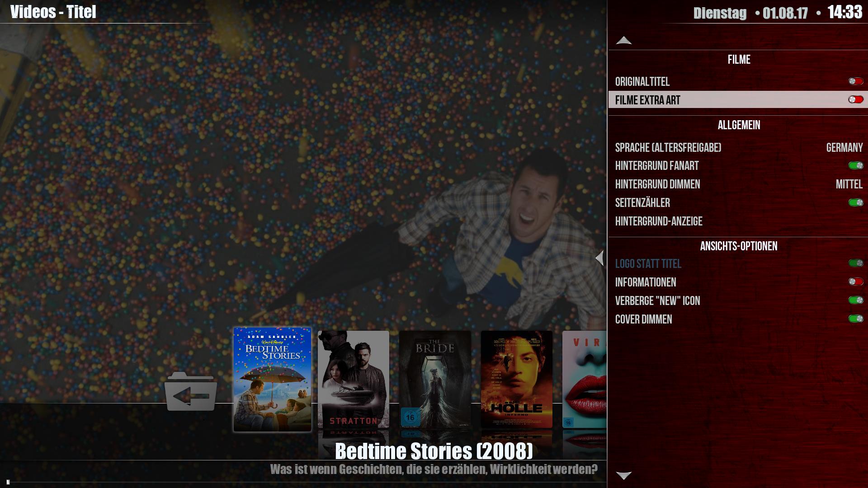Enable the Informationen switch
The width and height of the screenshot is (868, 488).
[x=856, y=282]
